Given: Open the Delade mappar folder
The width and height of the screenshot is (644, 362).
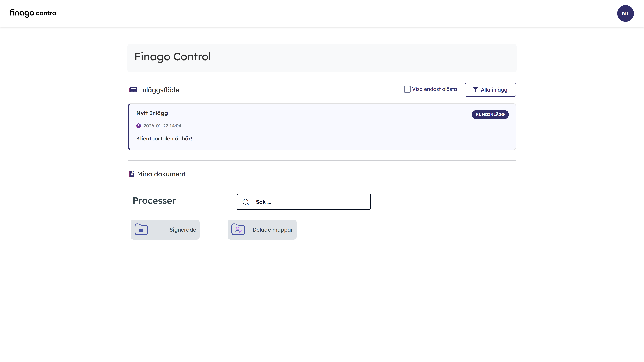Looking at the screenshot, I should coord(273,230).
